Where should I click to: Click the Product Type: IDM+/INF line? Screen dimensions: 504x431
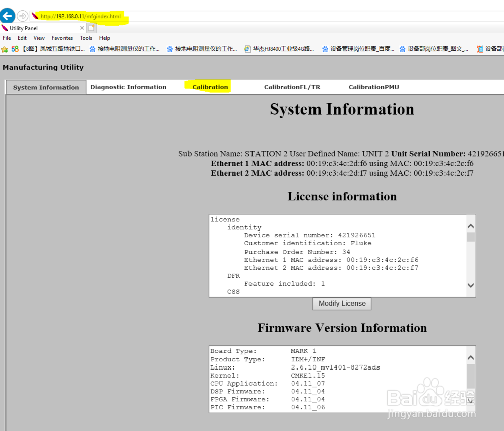point(268,359)
